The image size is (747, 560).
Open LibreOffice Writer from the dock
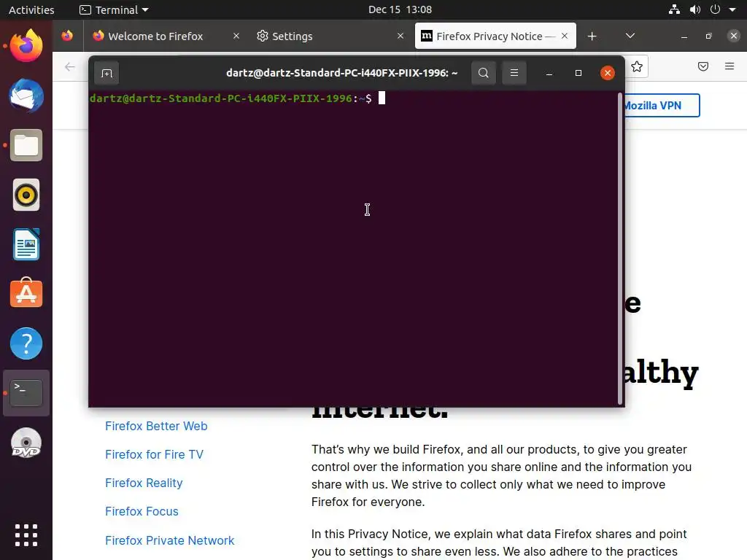(x=26, y=244)
